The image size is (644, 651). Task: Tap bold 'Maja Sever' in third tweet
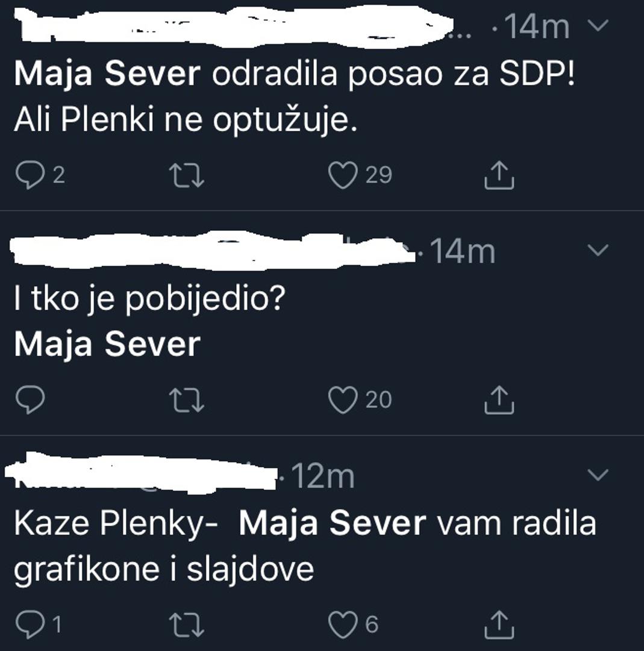pos(332,523)
